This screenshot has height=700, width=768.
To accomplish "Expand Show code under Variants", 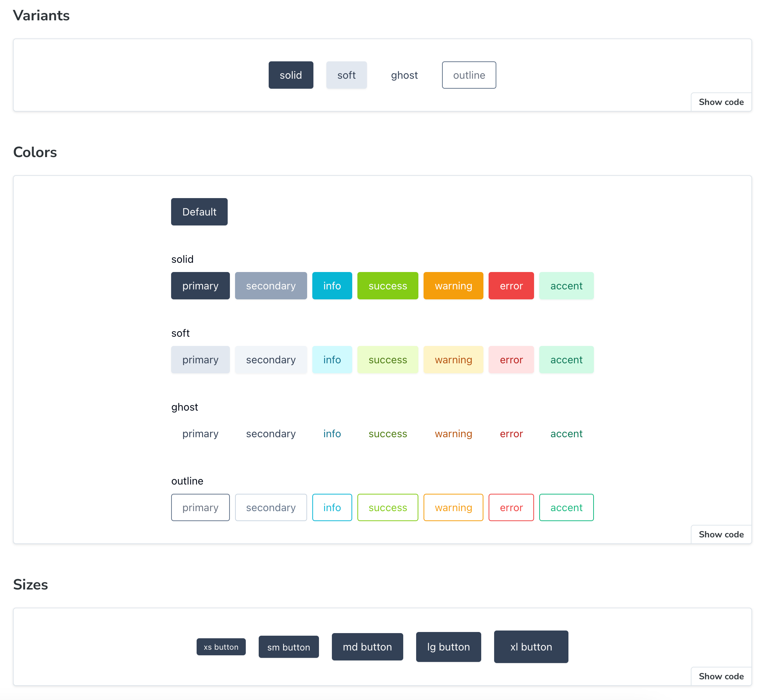I will 721,102.
